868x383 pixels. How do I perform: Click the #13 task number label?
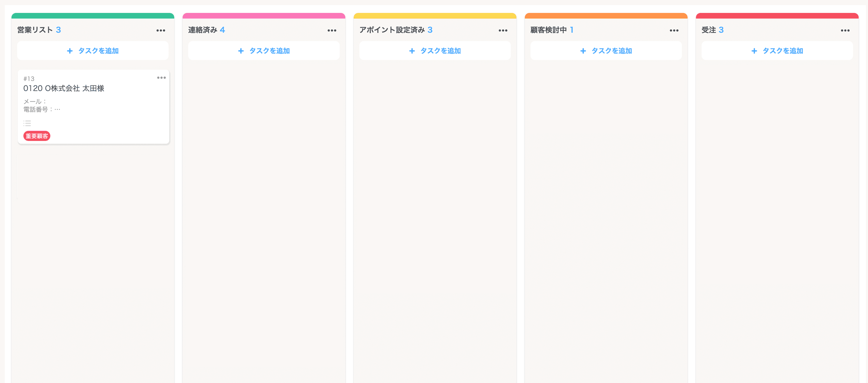click(29, 79)
